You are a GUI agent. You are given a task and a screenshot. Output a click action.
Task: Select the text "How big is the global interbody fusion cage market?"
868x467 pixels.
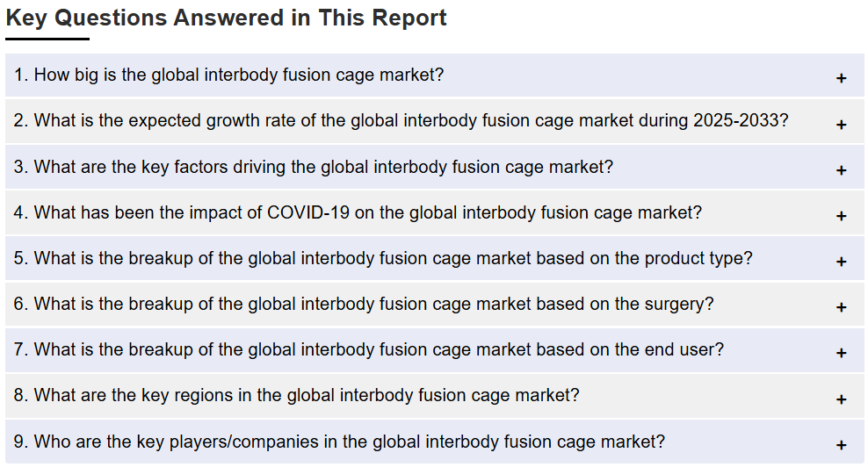[x=239, y=75]
